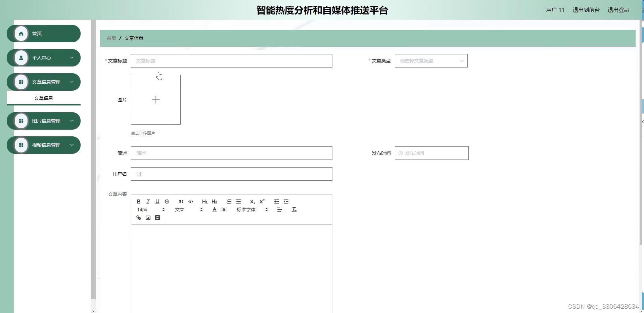Image resolution: width=644 pixels, height=313 pixels.
Task: Insert a blockquote in editor
Action: pos(181,202)
